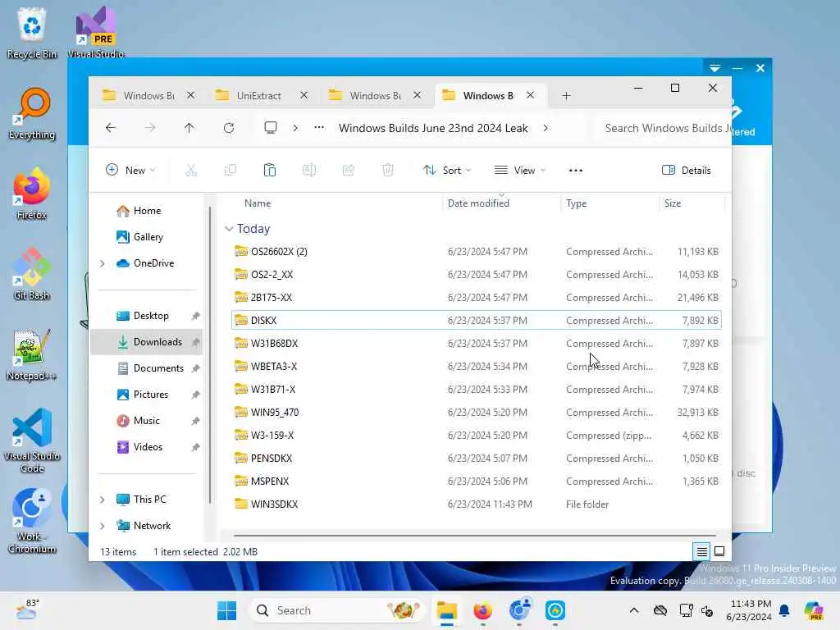Image resolution: width=840 pixels, height=630 pixels.
Task: Open the notification bell in the taskbar
Action: point(784,610)
